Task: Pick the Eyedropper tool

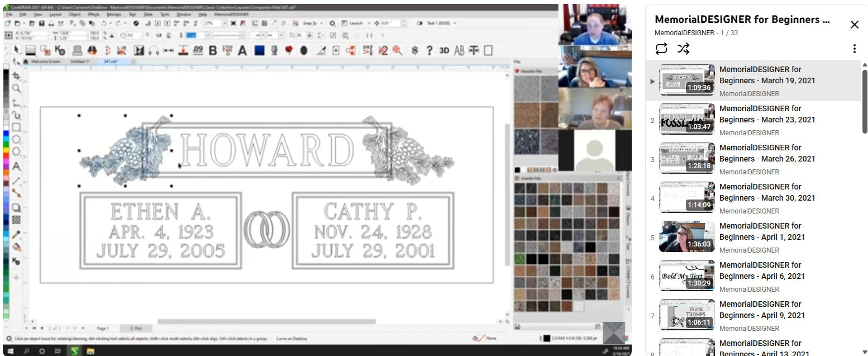Action: 16,234
